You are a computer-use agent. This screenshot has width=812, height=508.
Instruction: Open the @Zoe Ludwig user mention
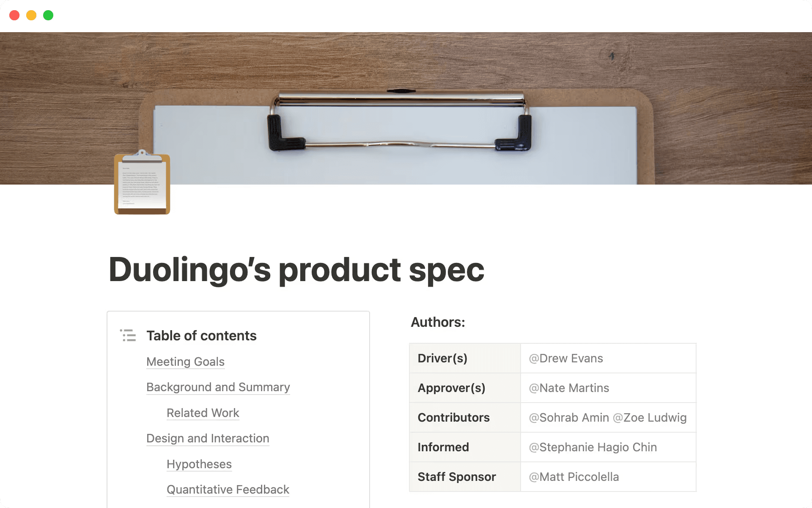coord(650,417)
